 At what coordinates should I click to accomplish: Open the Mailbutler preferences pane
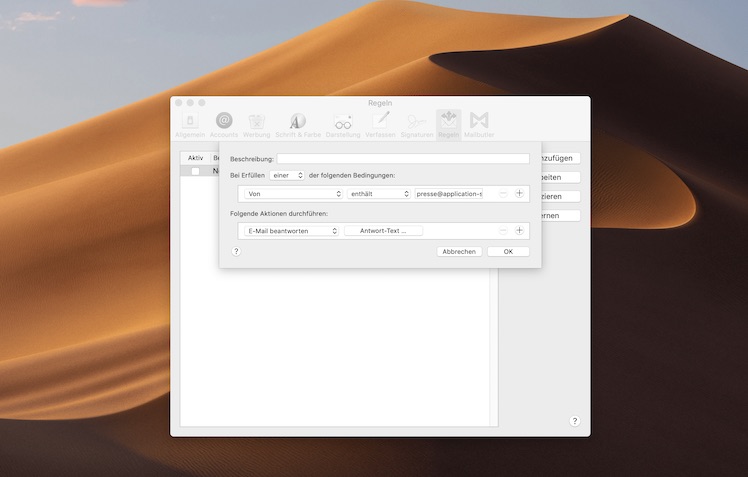pos(479,124)
